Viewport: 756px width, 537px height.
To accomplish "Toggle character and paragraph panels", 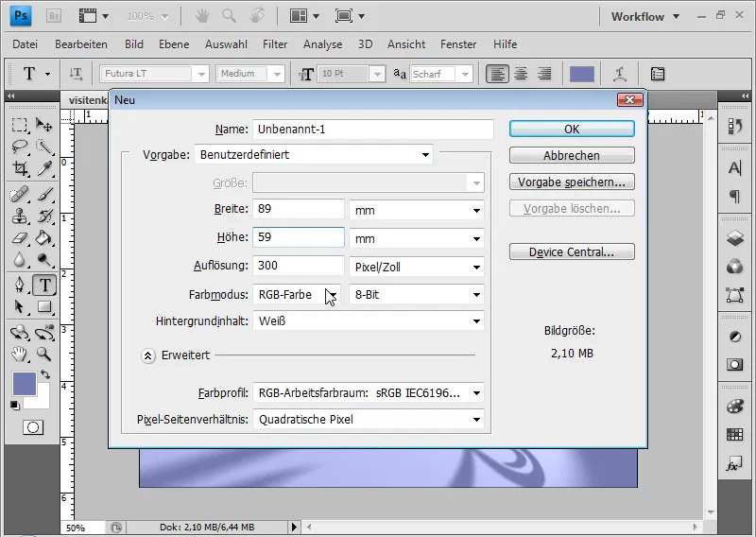I will pos(658,74).
